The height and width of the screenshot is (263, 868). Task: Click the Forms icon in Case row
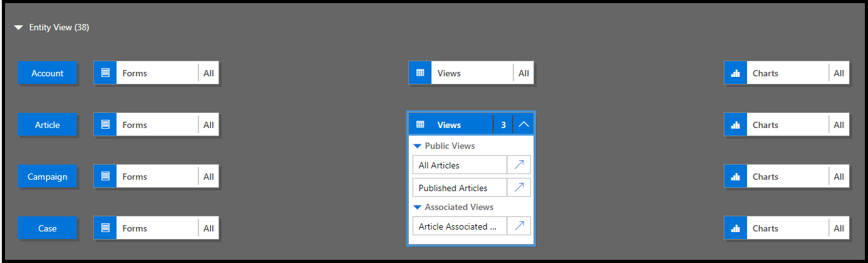coord(105,228)
